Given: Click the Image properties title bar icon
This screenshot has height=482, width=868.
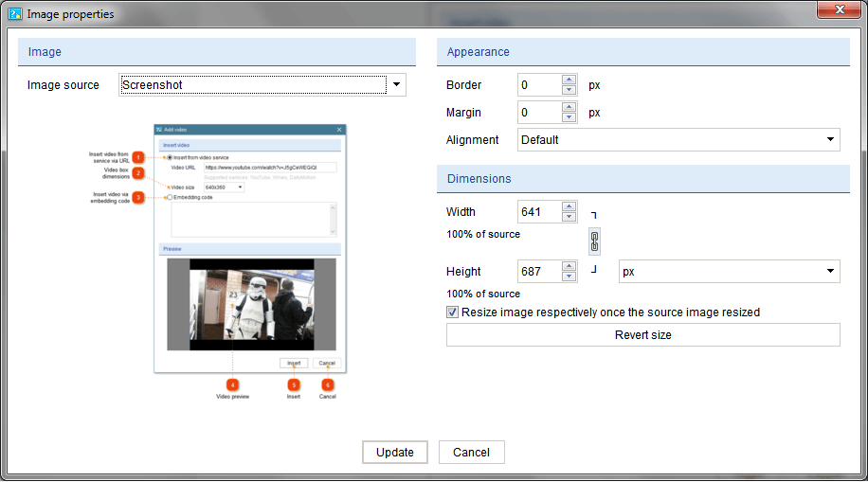Looking at the screenshot, I should 14,14.
